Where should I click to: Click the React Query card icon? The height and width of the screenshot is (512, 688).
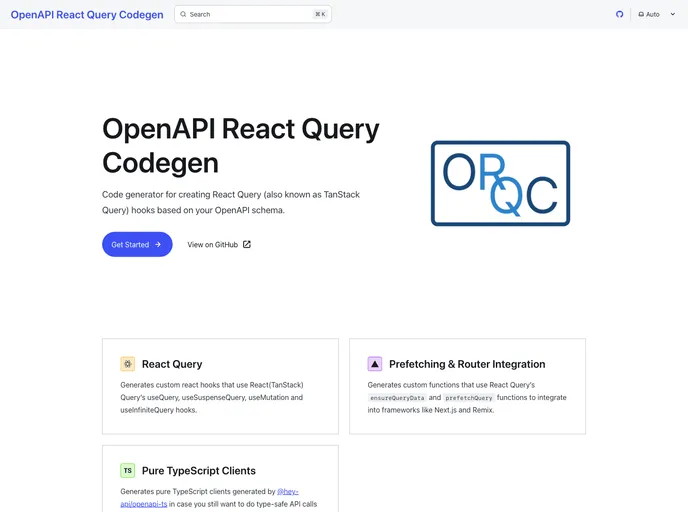tap(128, 364)
